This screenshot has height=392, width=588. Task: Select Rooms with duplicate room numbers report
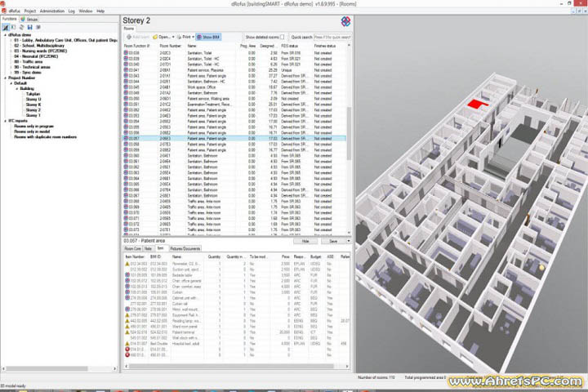(46, 137)
